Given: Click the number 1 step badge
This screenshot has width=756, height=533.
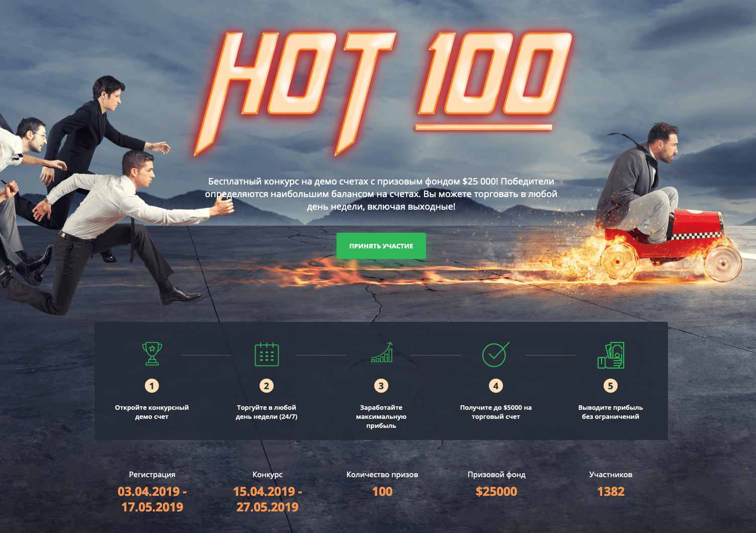Looking at the screenshot, I should (x=152, y=386).
